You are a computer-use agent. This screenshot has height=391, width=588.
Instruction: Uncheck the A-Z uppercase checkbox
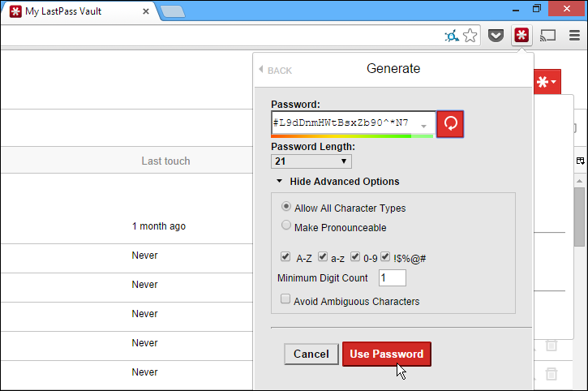tap(285, 256)
